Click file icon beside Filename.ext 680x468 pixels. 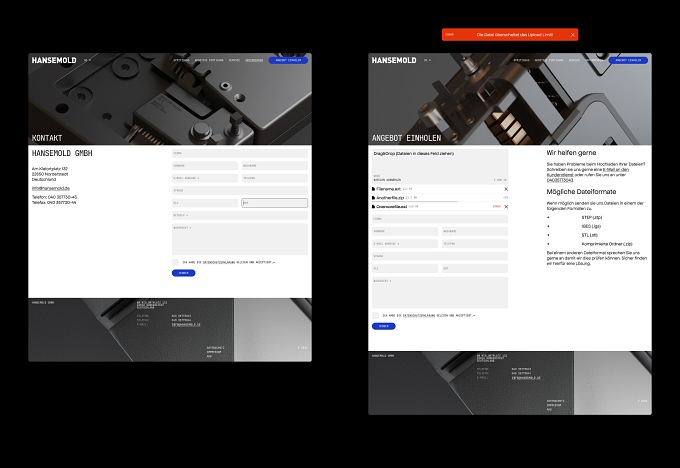[x=373, y=189]
